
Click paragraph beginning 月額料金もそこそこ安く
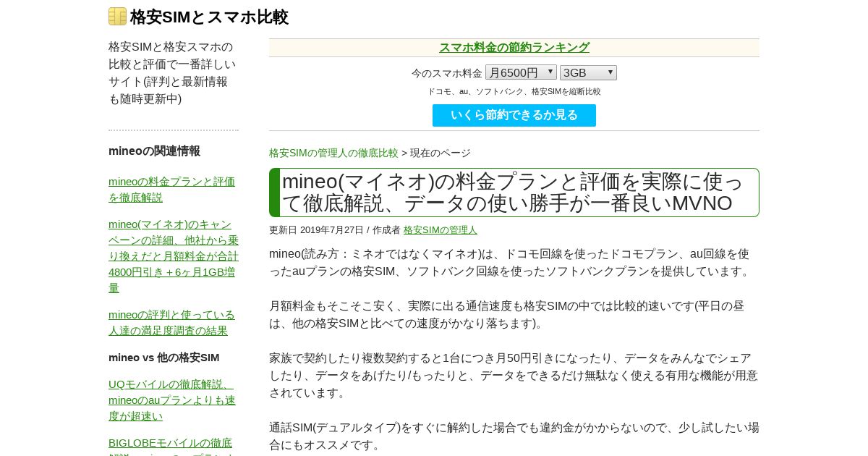(x=507, y=314)
